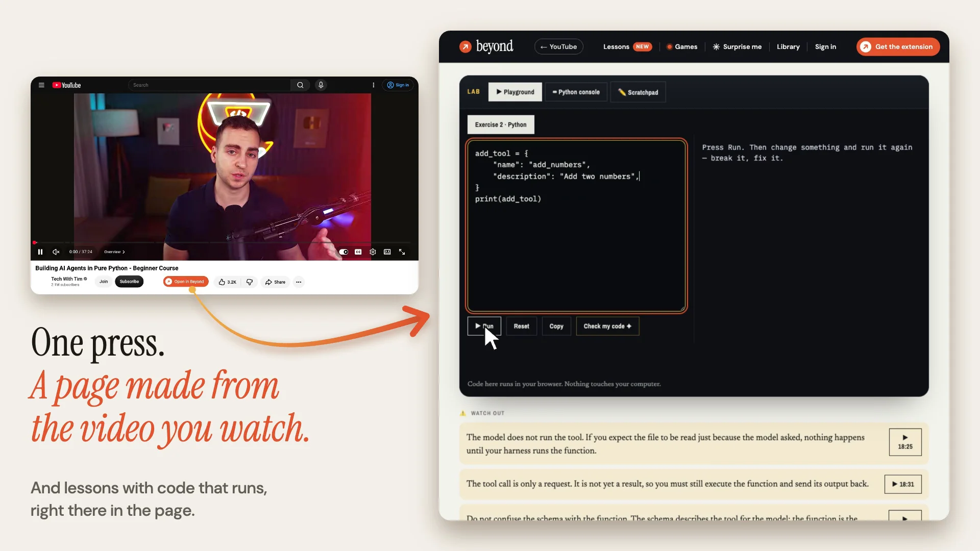The height and width of the screenshot is (551, 980).
Task: Click the beyond logo
Action: pos(486,46)
